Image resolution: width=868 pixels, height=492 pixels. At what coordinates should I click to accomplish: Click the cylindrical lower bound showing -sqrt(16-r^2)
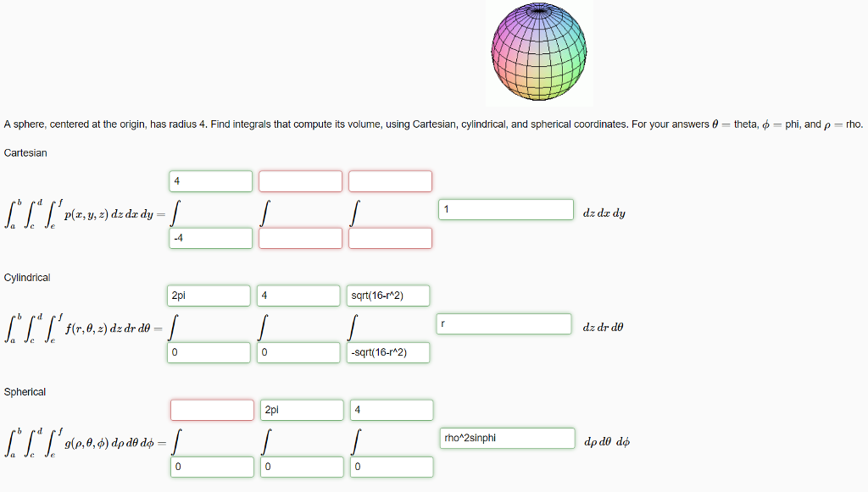point(387,352)
